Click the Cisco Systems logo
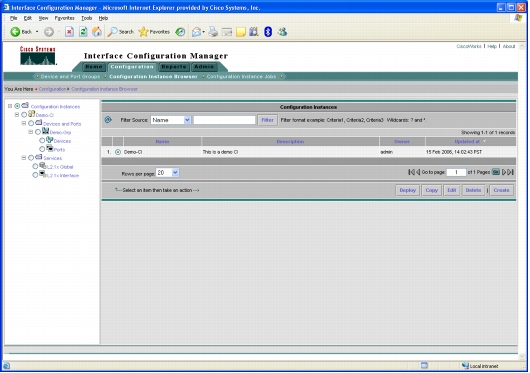 point(38,56)
